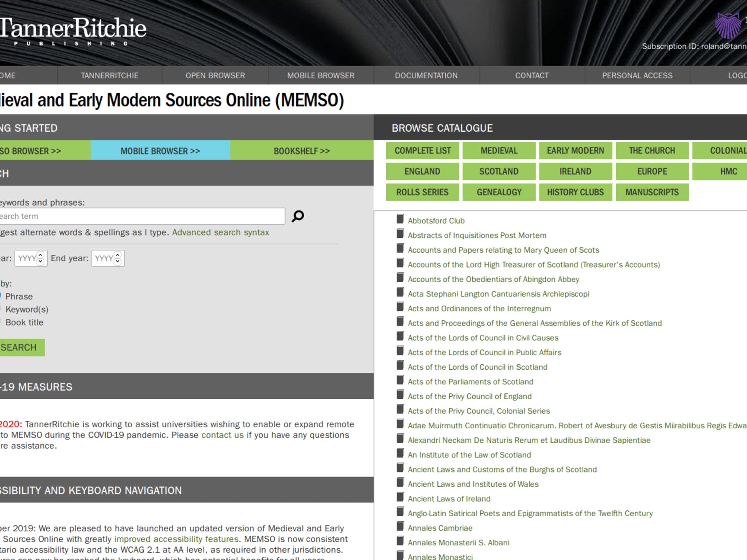Decrease the start year stepper value

[x=40, y=261]
